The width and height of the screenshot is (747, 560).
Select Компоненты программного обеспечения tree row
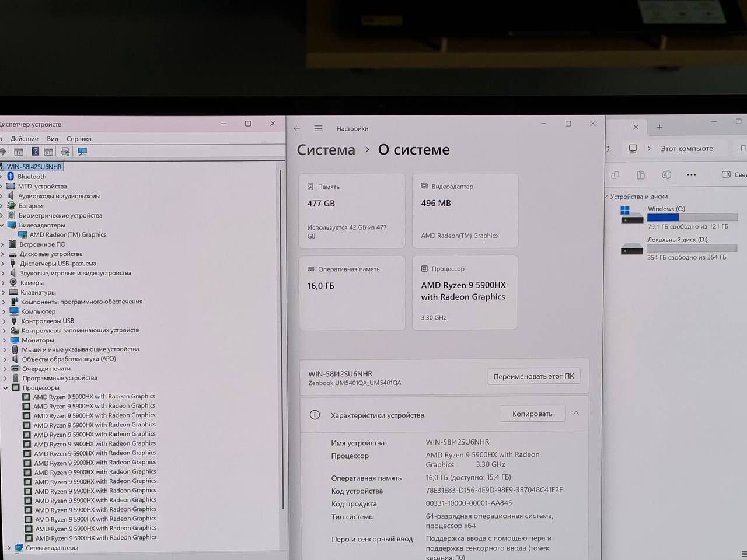81,302
